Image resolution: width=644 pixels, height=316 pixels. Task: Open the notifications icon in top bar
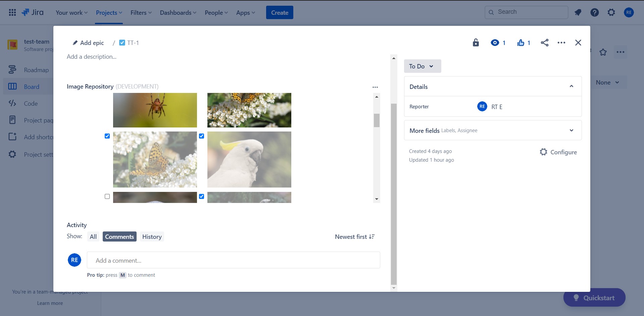pos(578,12)
